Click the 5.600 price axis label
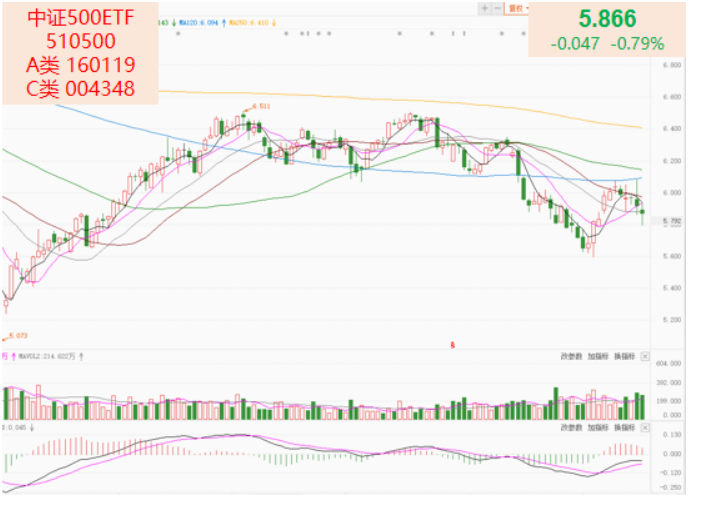This screenshot has width=706, height=506. (672, 256)
